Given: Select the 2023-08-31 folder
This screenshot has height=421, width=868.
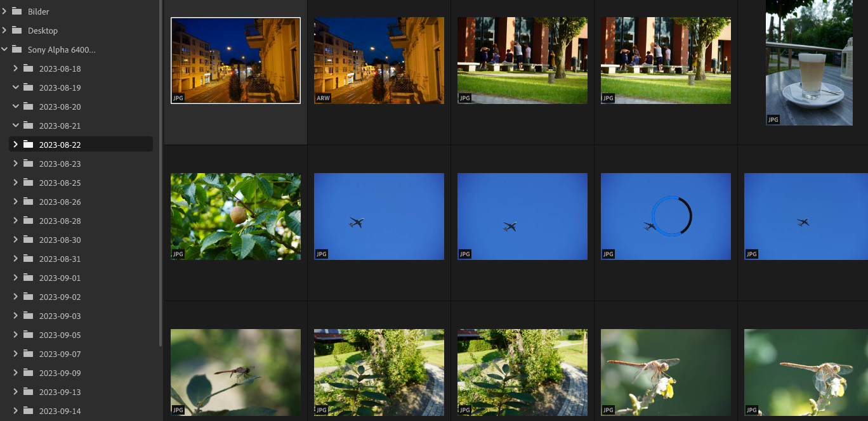Looking at the screenshot, I should pyautogui.click(x=60, y=259).
